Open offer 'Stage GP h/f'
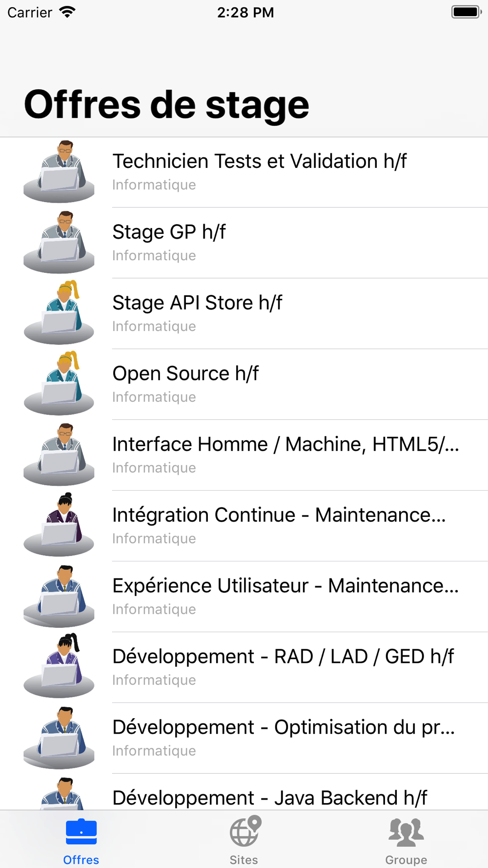 [x=244, y=243]
